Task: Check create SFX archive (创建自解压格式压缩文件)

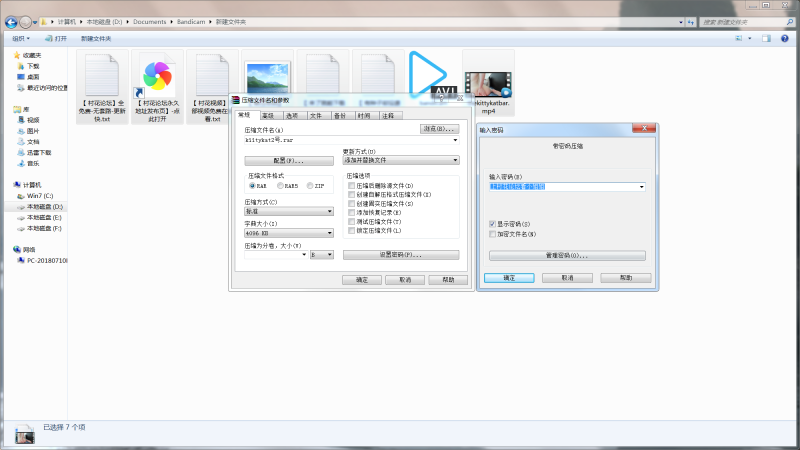Action: point(352,194)
